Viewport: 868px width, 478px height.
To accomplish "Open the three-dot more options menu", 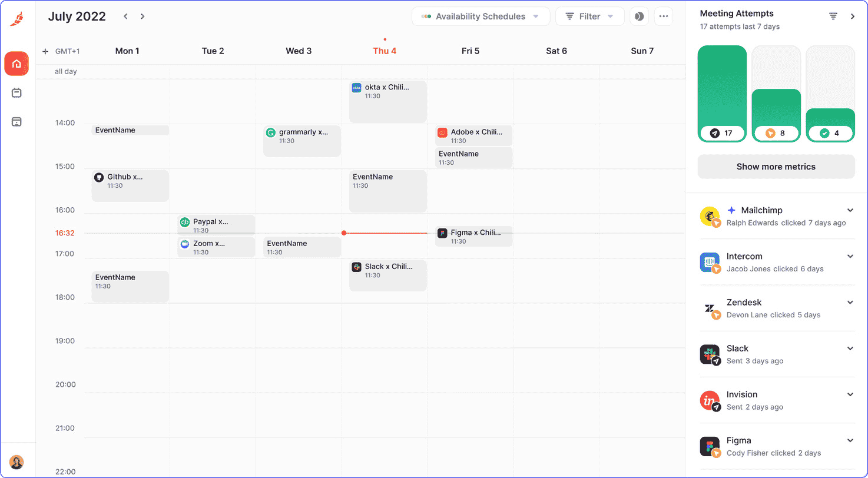I will (663, 16).
